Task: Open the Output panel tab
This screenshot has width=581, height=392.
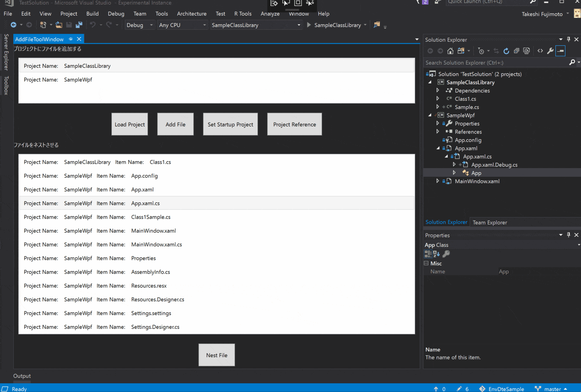Action: coord(22,376)
